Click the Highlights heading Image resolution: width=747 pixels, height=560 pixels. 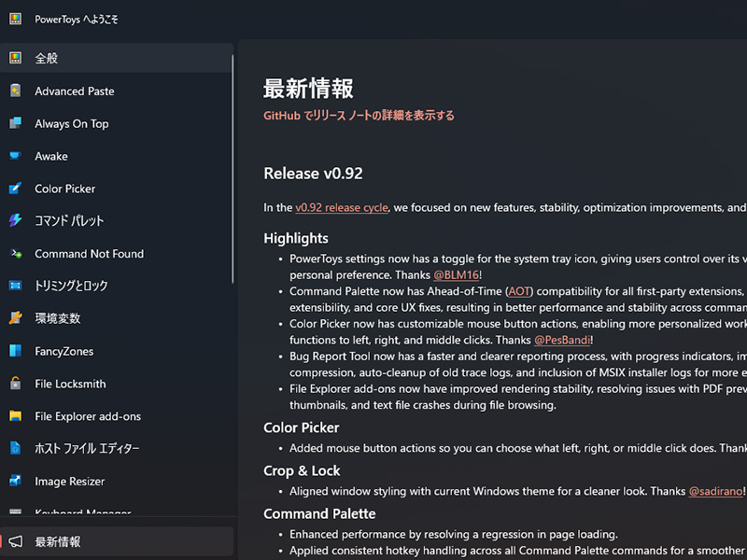click(x=296, y=238)
